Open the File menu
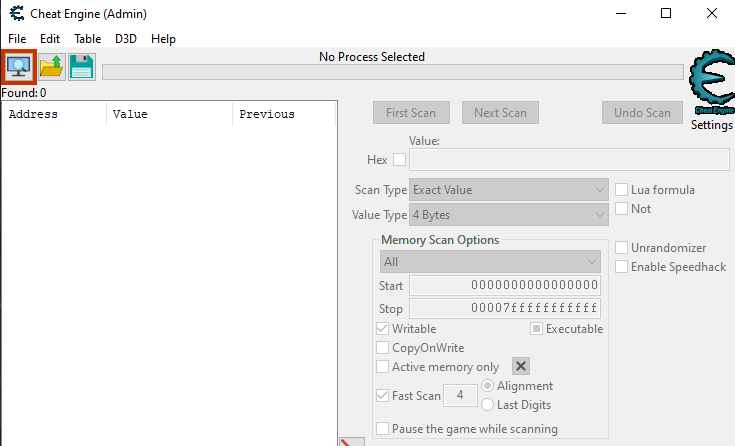735x446 pixels. 17,38
